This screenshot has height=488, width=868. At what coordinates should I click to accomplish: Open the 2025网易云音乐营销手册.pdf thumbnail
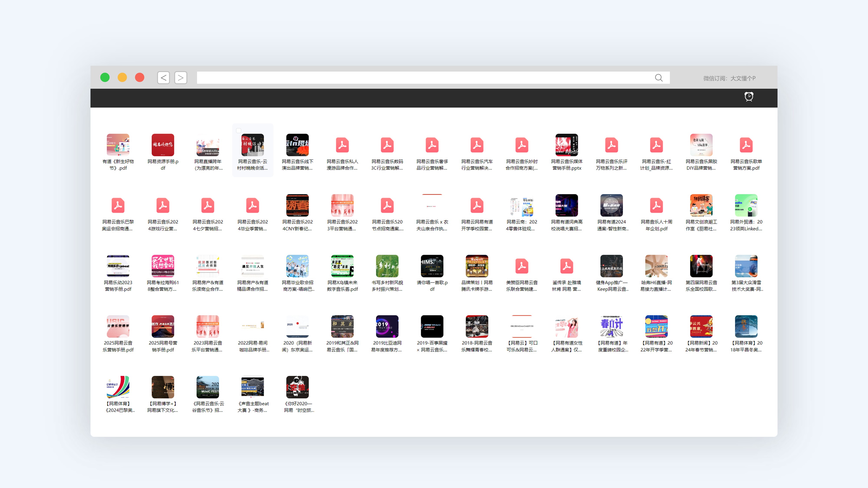coord(118,326)
